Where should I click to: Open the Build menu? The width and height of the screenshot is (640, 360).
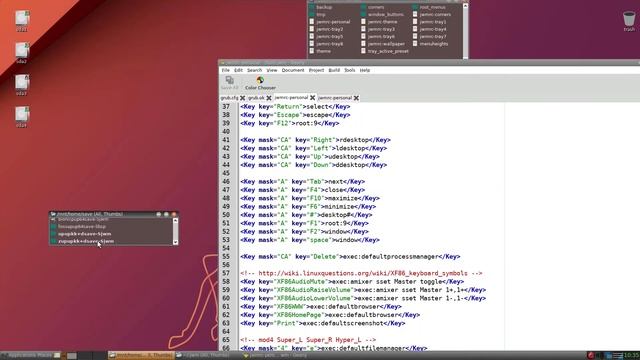click(x=334, y=70)
